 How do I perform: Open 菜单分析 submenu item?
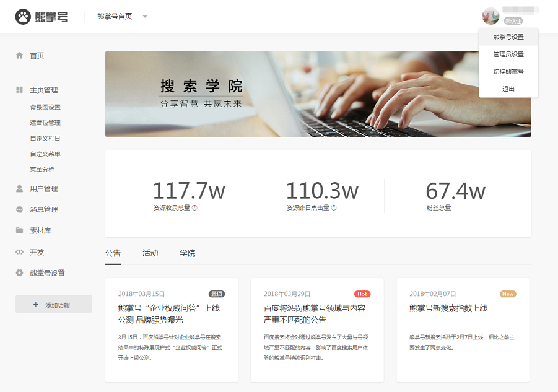pos(42,170)
